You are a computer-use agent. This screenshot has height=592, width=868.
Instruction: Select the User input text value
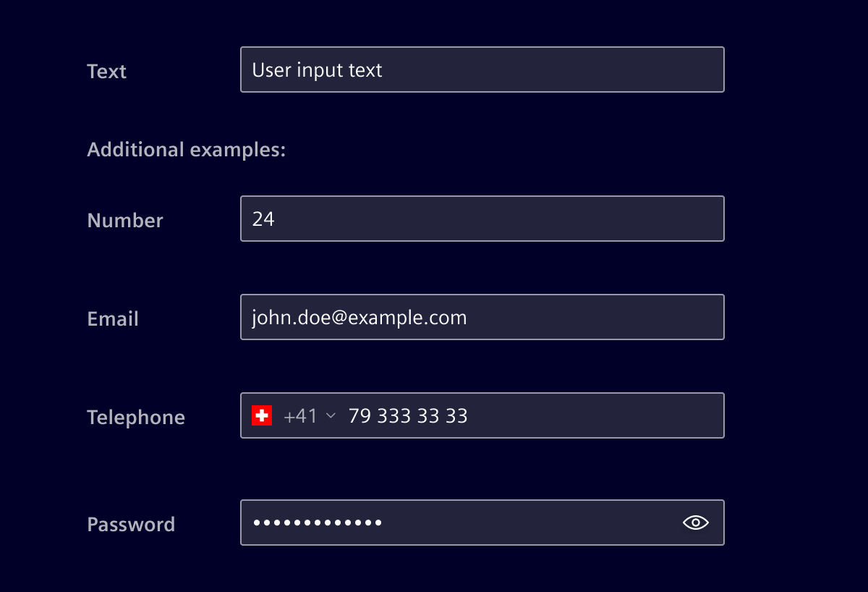click(317, 69)
